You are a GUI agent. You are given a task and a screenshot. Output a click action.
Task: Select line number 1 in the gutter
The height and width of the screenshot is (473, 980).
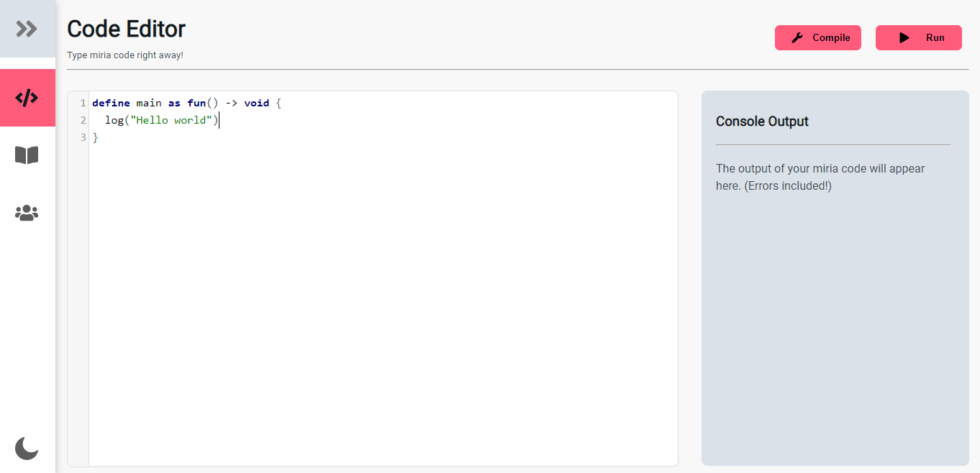[83, 103]
